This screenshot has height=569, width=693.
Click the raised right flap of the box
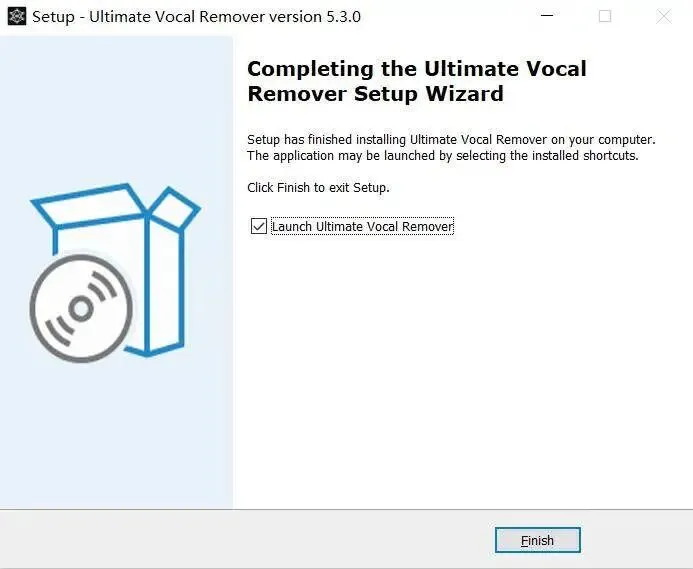[175, 209]
